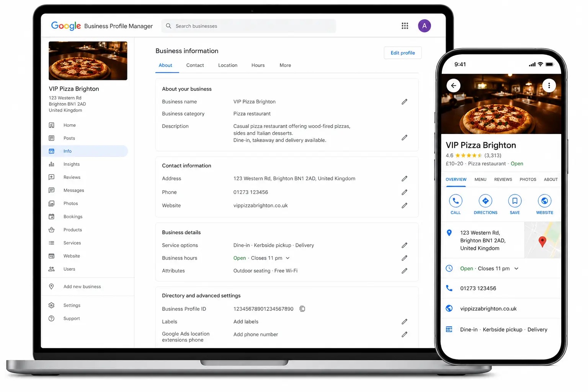Select the Menu tab on phone
Viewport: 588px width, 392px height.
click(x=480, y=180)
